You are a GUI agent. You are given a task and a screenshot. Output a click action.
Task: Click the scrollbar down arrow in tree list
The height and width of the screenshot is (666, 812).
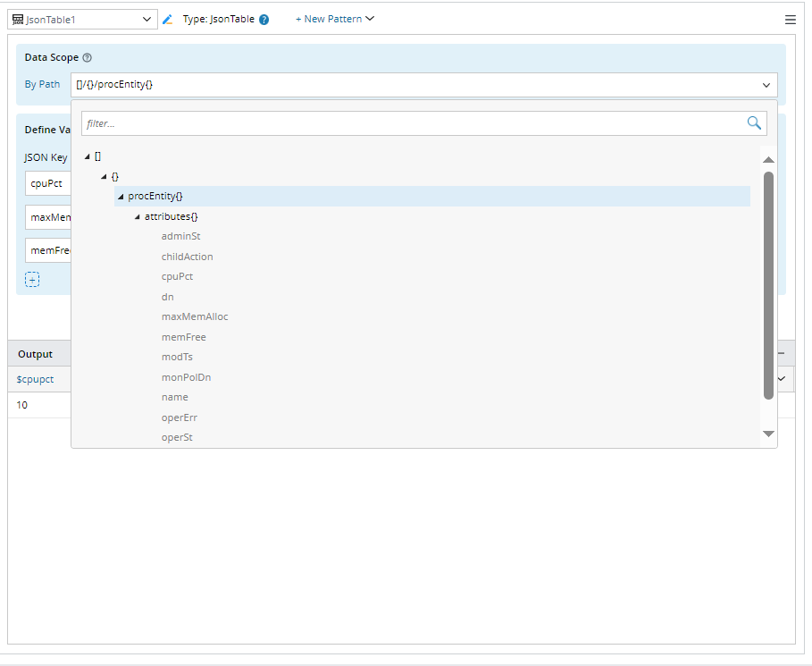[768, 434]
